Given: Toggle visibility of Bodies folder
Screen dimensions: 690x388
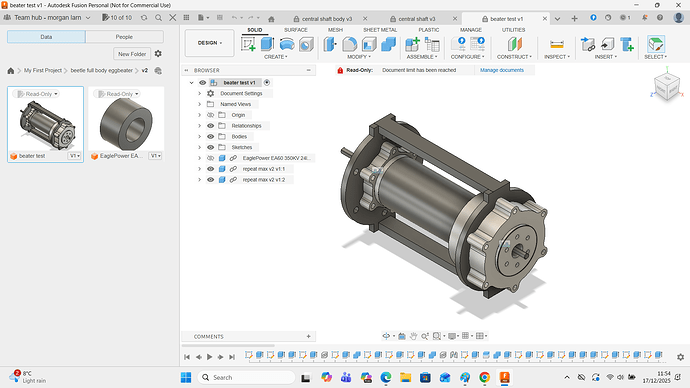Looking at the screenshot, I should click(210, 136).
